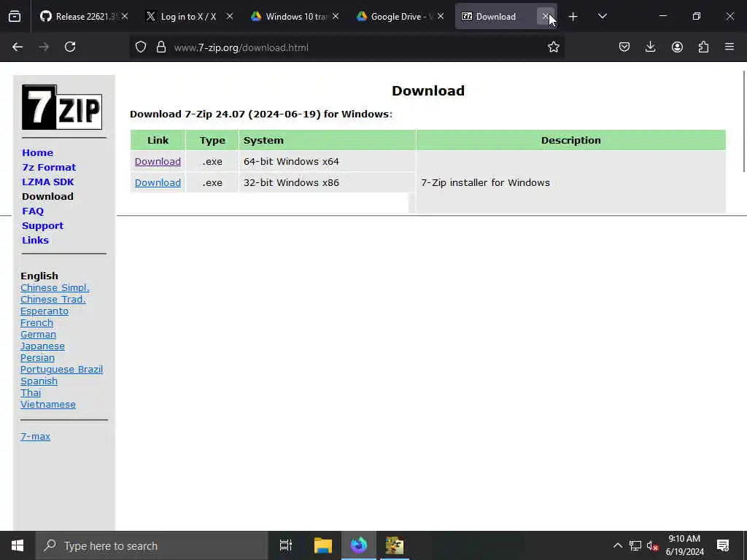Viewport: 747px width, 560px height.
Task: Switch language to Portuguese Brazil
Action: [x=61, y=370]
